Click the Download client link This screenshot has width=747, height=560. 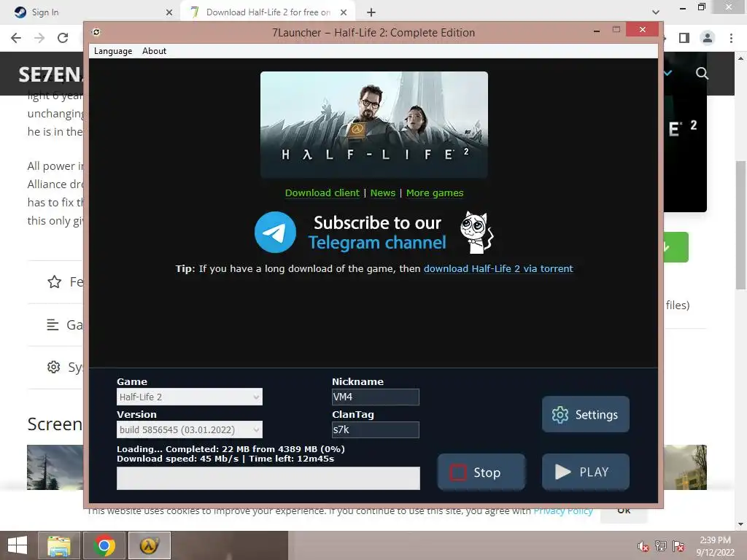[322, 192]
